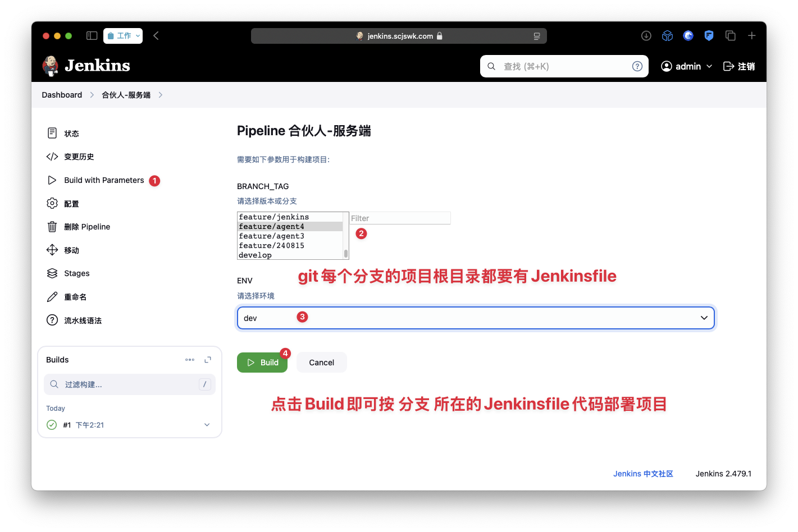Viewport: 798px width, 532px height.
Task: Go back with the Safari back arrow
Action: tap(156, 36)
